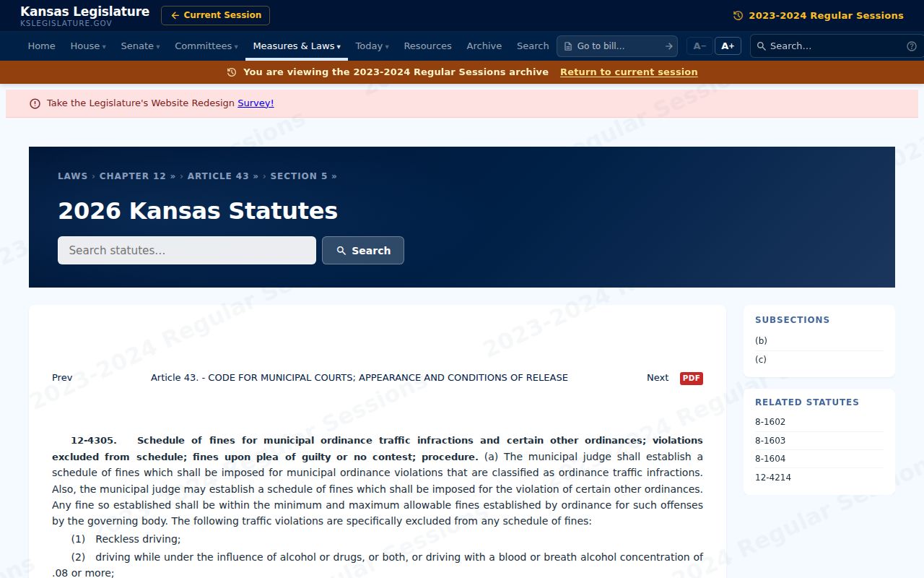The width and height of the screenshot is (924, 578).
Task: Click the 2023-2024 Regular Sessions label
Action: pos(826,16)
